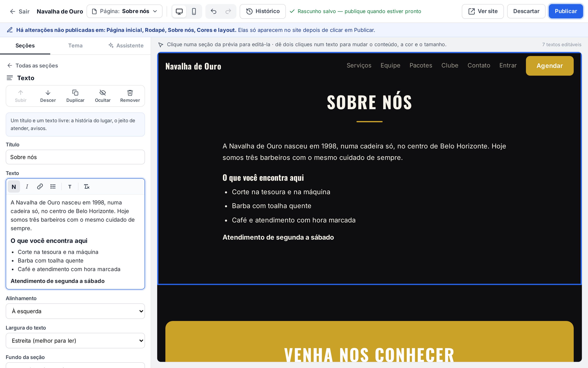Switch to desktop preview mode

pos(179,11)
